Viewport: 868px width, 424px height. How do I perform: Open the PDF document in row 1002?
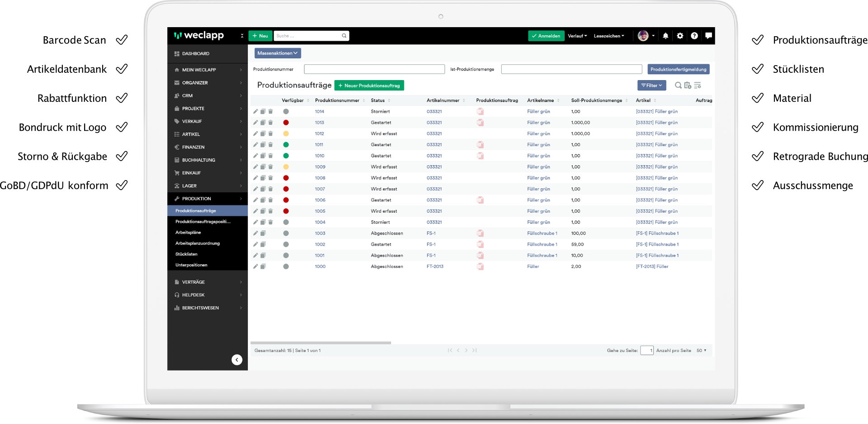(480, 244)
